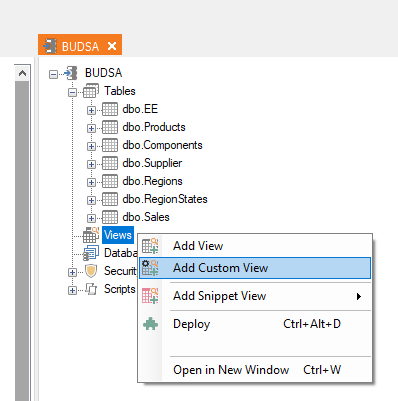
Task: Click the green Deploy puzzle icon
Action: pos(150,324)
